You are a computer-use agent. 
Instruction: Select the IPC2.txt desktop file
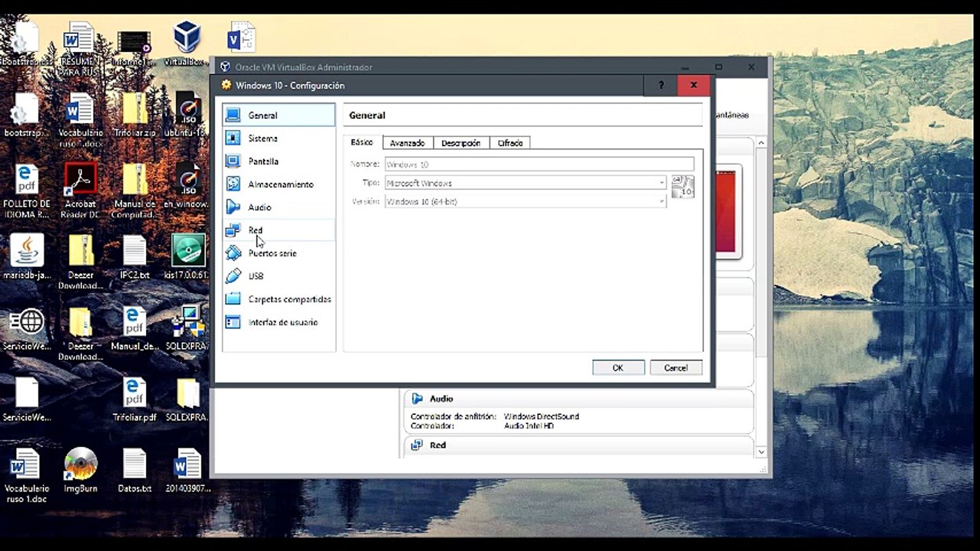point(135,258)
